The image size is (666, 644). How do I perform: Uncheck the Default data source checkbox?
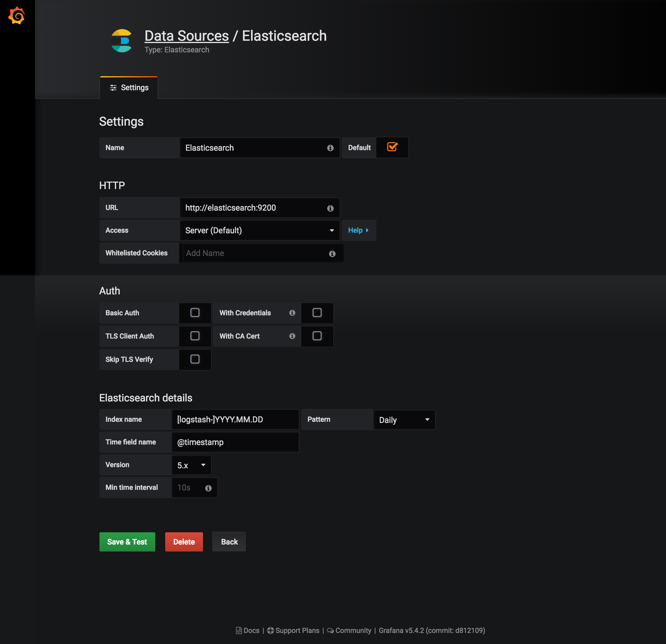coord(392,147)
